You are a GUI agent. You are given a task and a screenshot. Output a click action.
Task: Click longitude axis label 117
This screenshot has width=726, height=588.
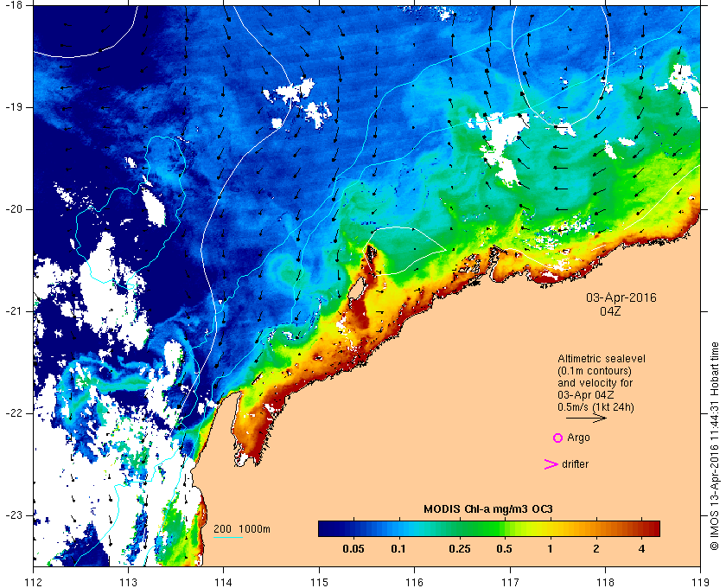click(510, 583)
